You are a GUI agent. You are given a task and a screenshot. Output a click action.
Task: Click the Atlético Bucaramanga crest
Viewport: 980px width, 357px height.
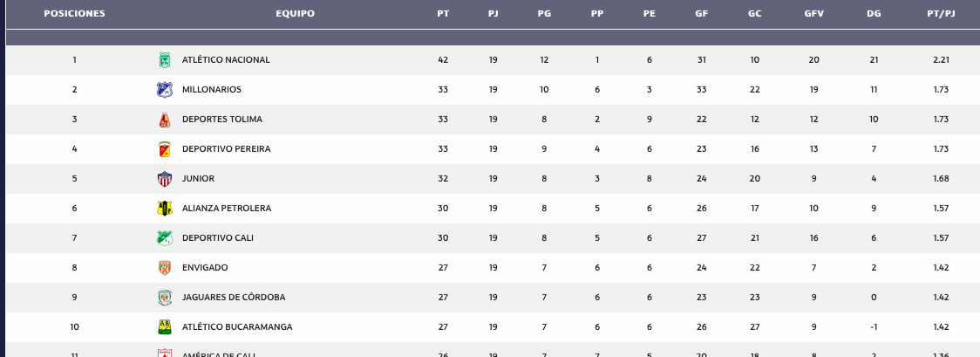pyautogui.click(x=165, y=327)
